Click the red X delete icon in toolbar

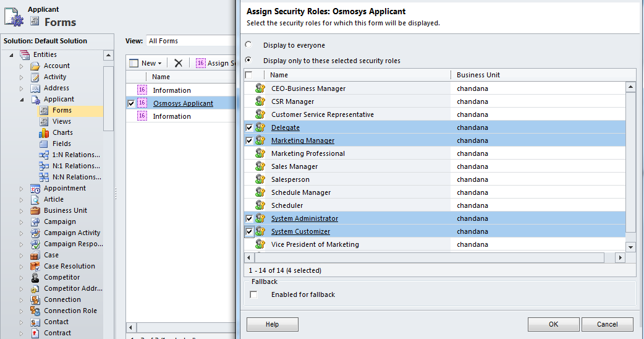(178, 63)
